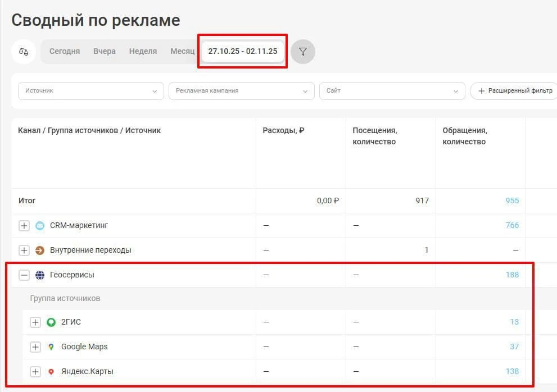Click the CRM-маркетинг envelope icon
This screenshot has width=557, height=392.
(x=40, y=225)
